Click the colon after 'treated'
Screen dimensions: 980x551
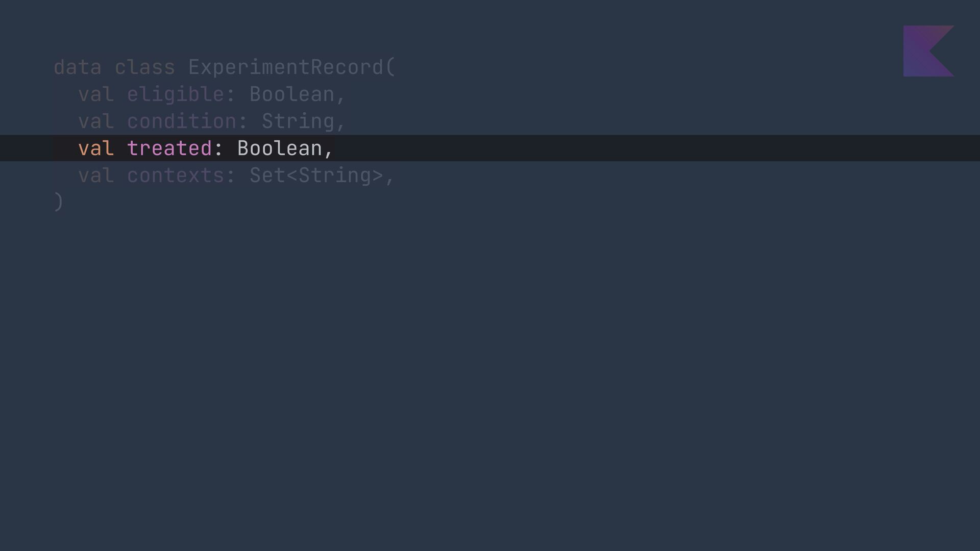pyautogui.click(x=218, y=149)
